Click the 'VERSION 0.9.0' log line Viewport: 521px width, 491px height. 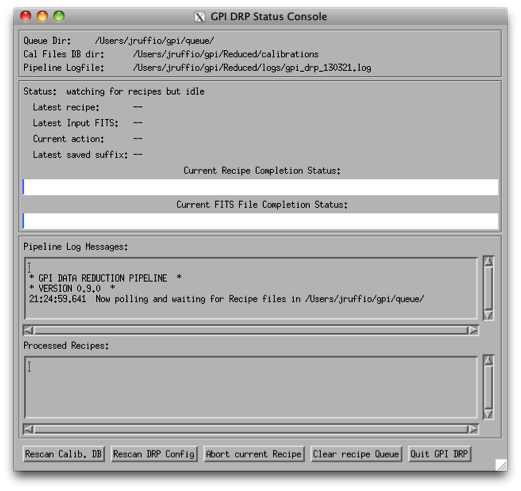[x=72, y=288]
